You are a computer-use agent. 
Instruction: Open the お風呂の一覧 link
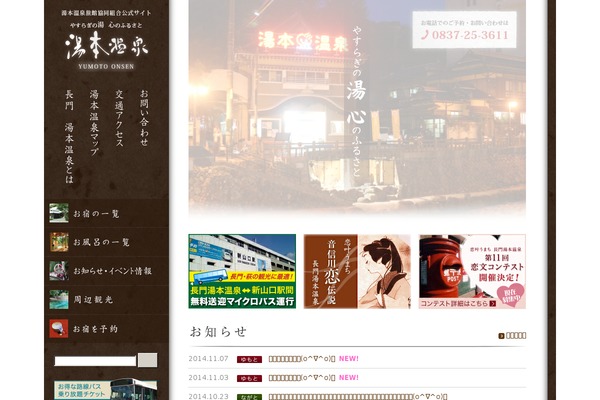click(101, 242)
